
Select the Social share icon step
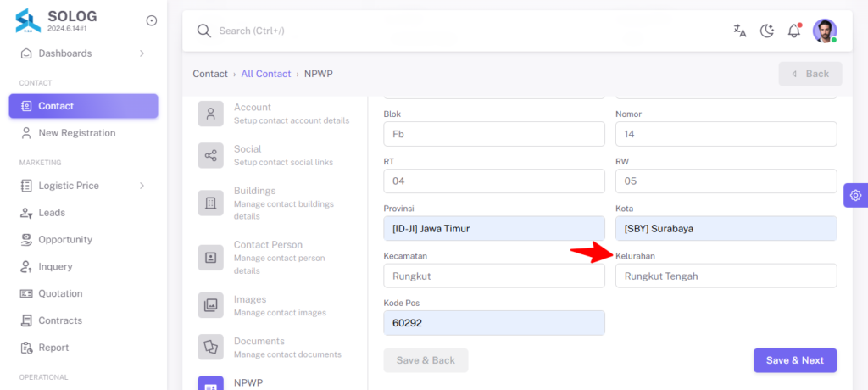pos(210,155)
